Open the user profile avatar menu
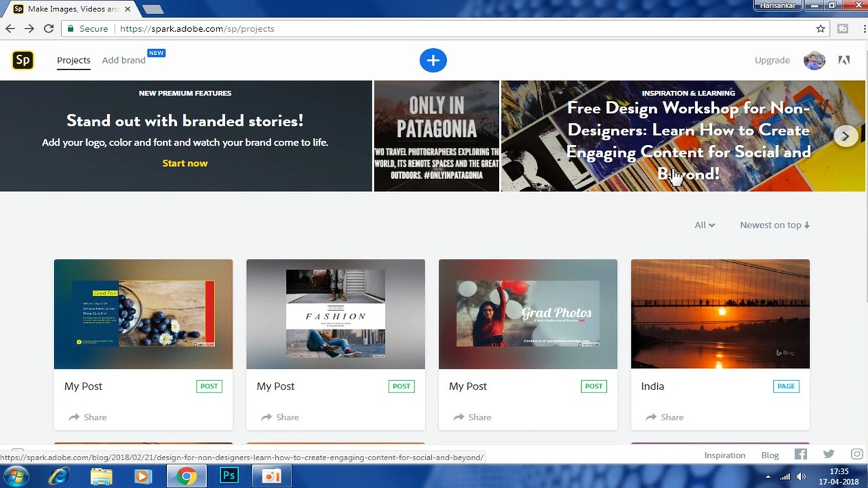The width and height of the screenshot is (868, 488). pyautogui.click(x=814, y=60)
